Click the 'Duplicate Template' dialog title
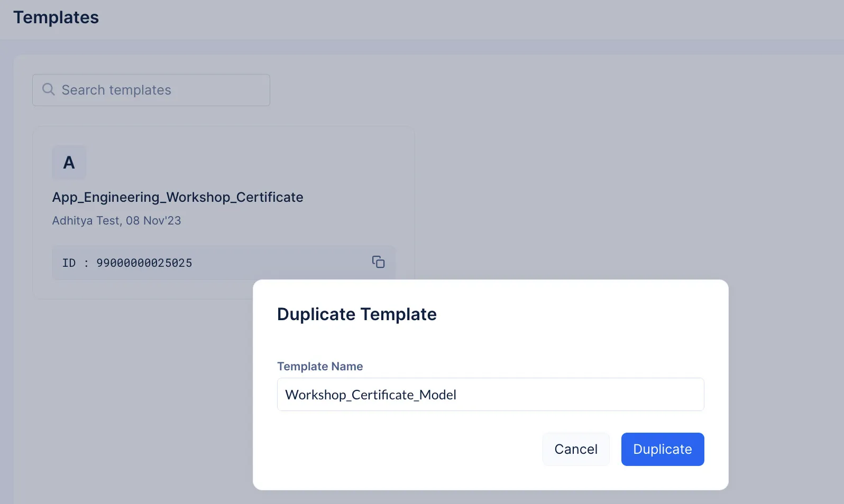 pos(357,314)
